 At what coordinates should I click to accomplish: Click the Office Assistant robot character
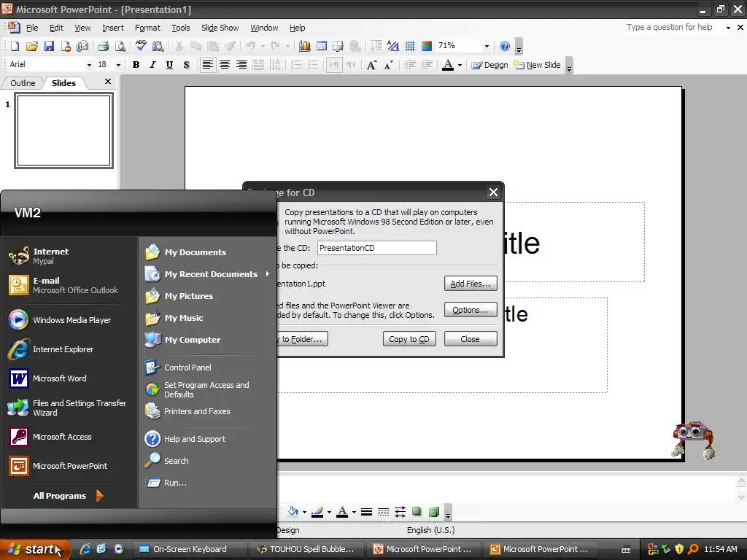tap(693, 439)
